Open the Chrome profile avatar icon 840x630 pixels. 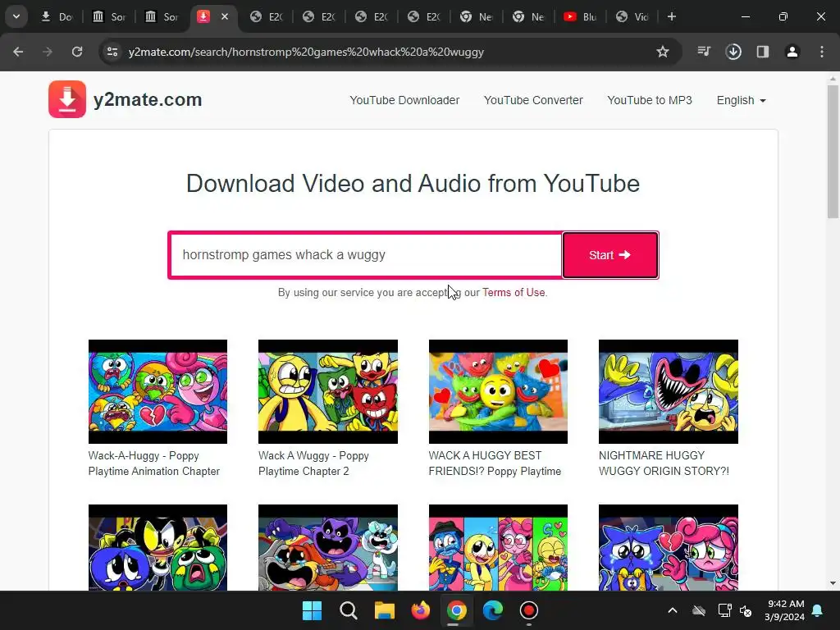792,52
